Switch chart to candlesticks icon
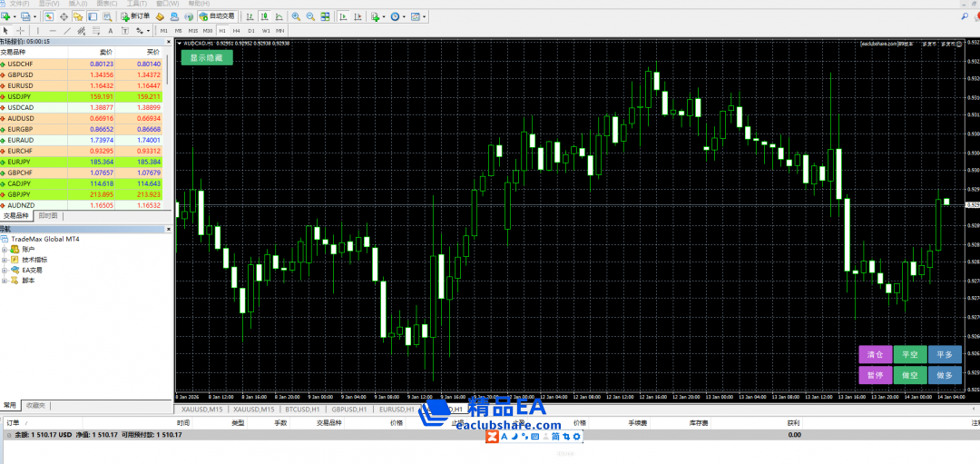 click(x=264, y=16)
